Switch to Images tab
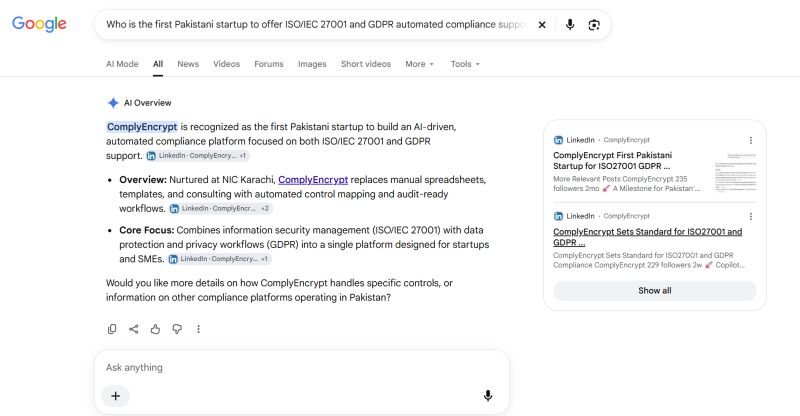The height and width of the screenshot is (416, 800). (312, 64)
